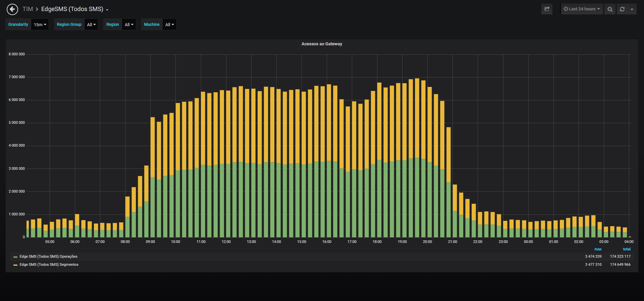
Task: Click the green Operações legend color swatch
Action: point(15,257)
